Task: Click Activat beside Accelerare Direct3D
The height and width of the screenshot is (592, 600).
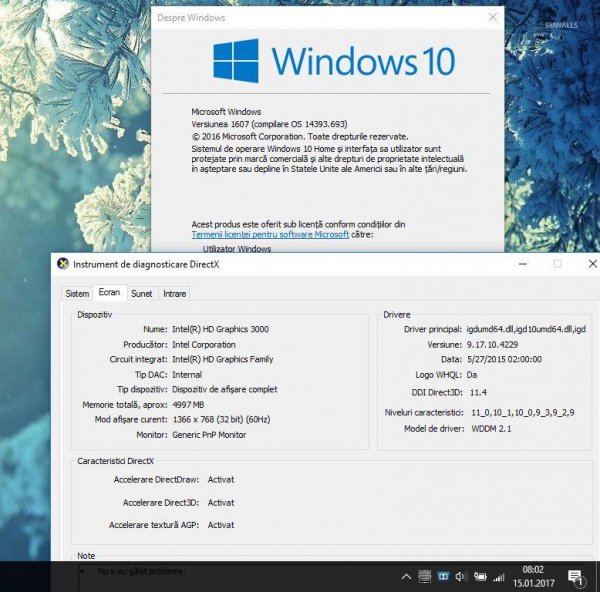Action: coord(221,502)
